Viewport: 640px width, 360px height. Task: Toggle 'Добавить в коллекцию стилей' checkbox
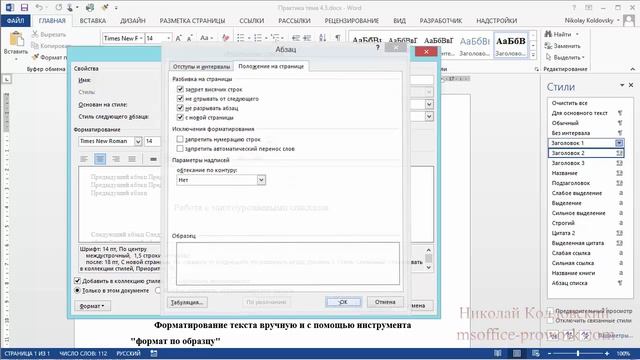pyautogui.click(x=78, y=281)
